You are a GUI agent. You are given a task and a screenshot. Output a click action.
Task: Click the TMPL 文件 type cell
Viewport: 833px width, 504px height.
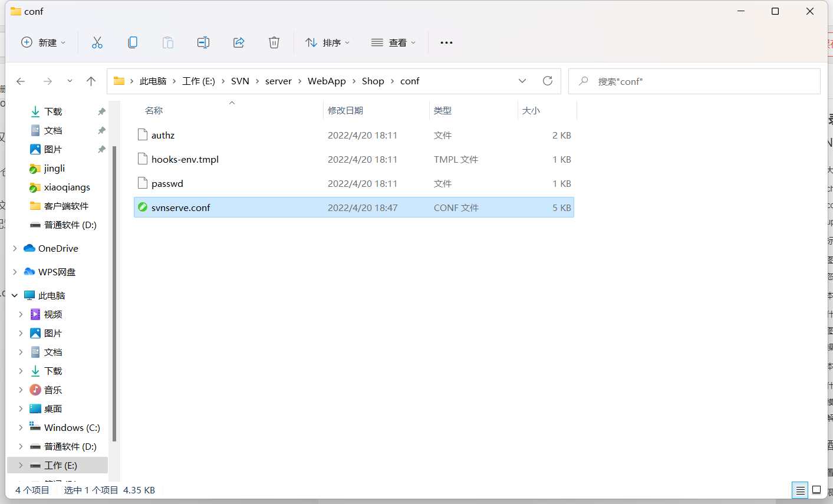[x=456, y=159]
